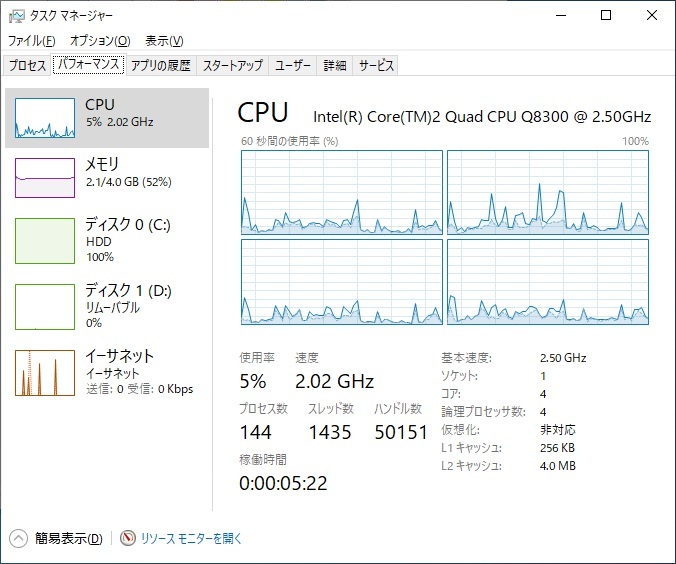Open リソース モニターを開く link
Screen dimensions: 676x564
click(x=192, y=538)
